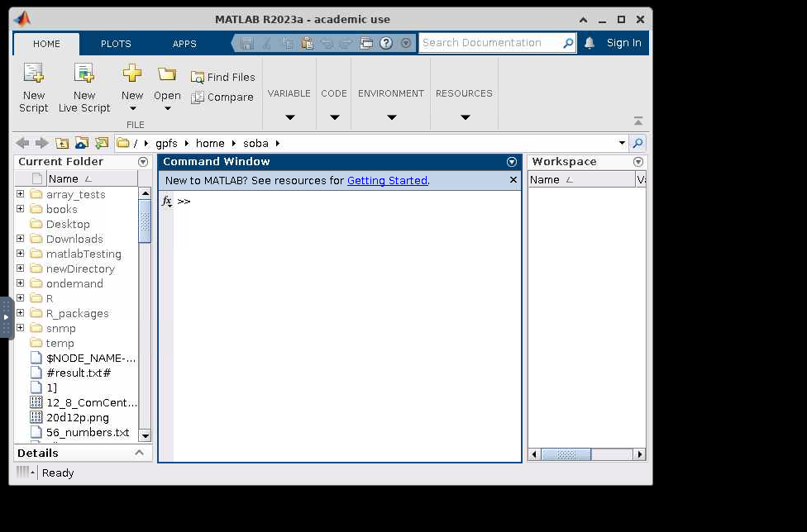This screenshot has height=532, width=807.
Task: Click the Switch Windows icon
Action: tap(366, 43)
